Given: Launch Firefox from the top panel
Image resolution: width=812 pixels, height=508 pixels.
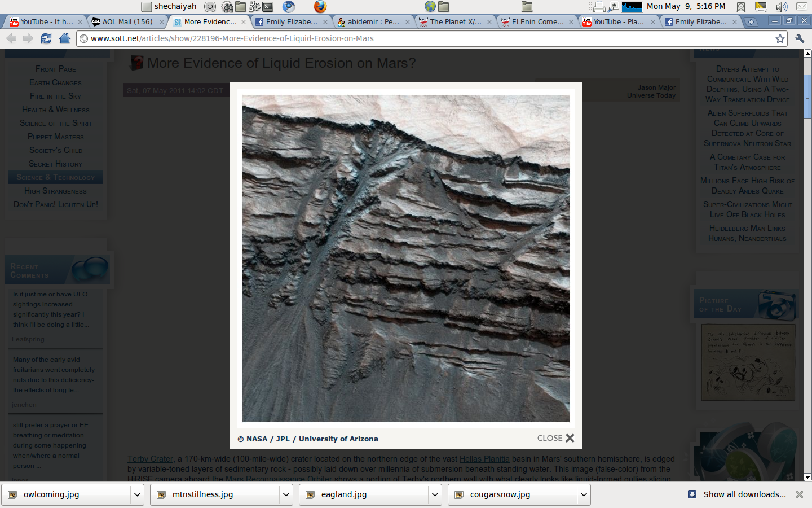Looking at the screenshot, I should point(320,7).
